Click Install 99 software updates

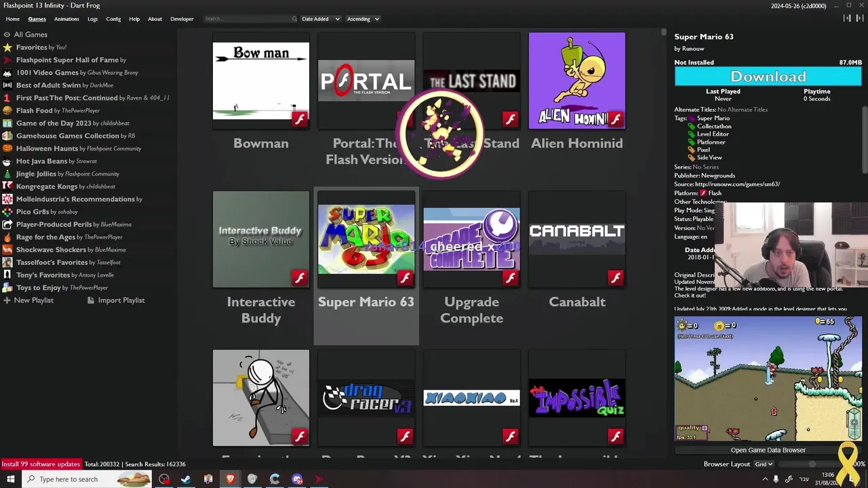41,464
